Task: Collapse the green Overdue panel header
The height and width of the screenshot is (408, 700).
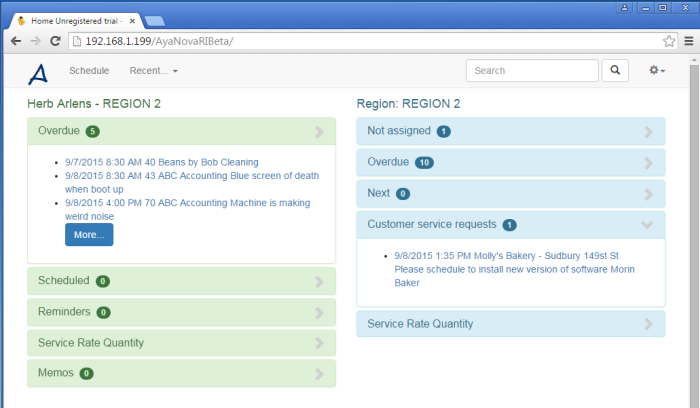Action: 181,131
